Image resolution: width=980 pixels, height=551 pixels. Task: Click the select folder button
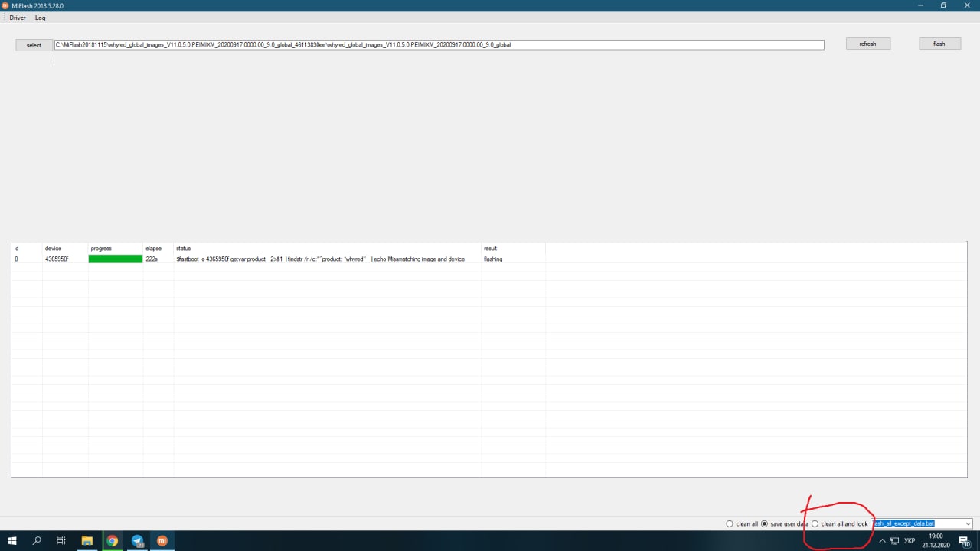point(34,45)
